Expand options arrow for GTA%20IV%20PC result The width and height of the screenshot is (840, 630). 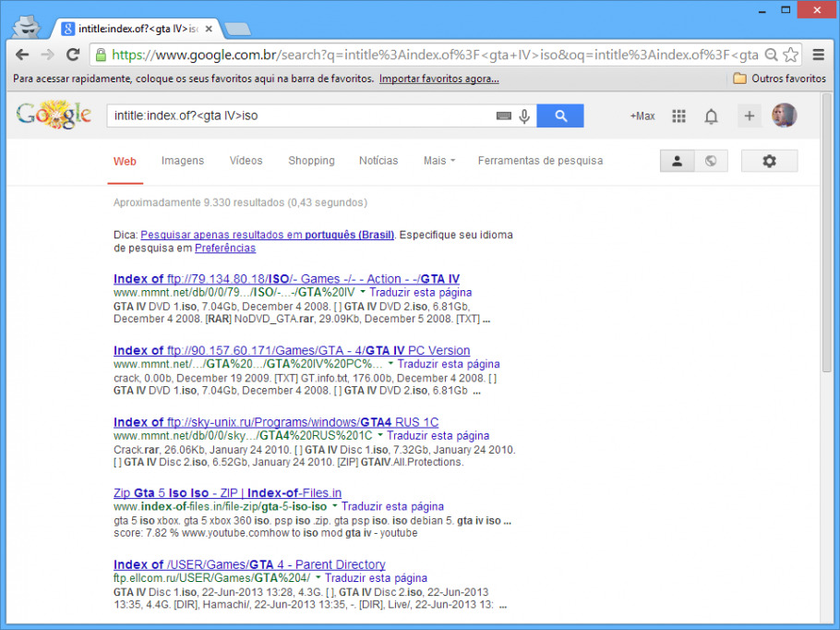point(390,364)
